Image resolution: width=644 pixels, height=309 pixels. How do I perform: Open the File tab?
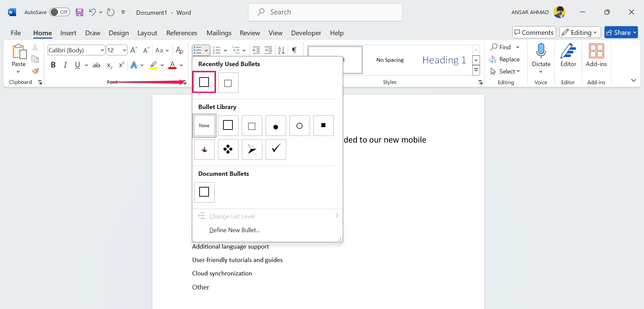click(x=16, y=33)
